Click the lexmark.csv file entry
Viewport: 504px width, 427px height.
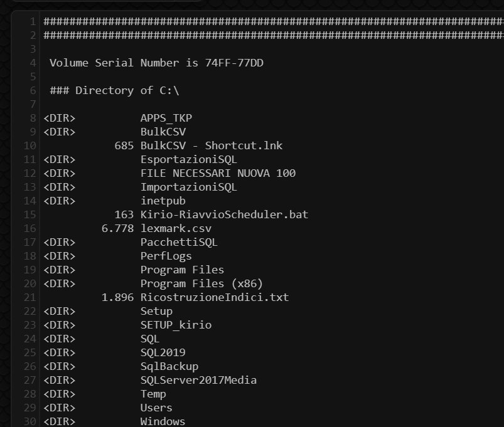[176, 228]
